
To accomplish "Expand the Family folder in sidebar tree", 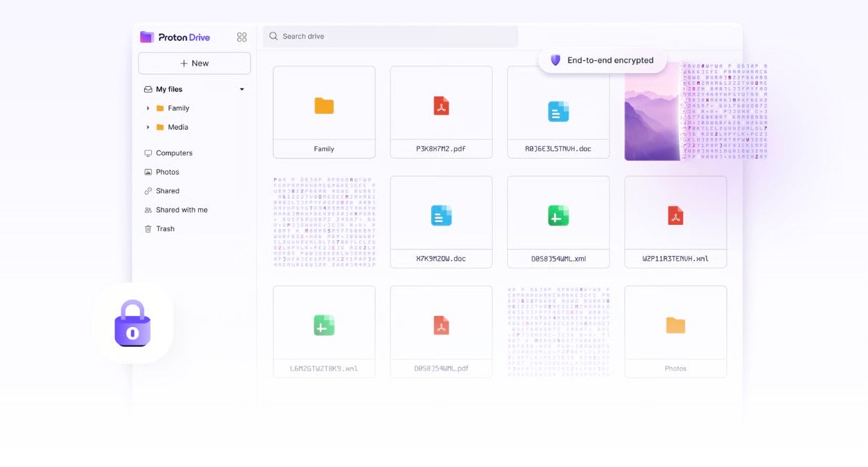I will [148, 108].
